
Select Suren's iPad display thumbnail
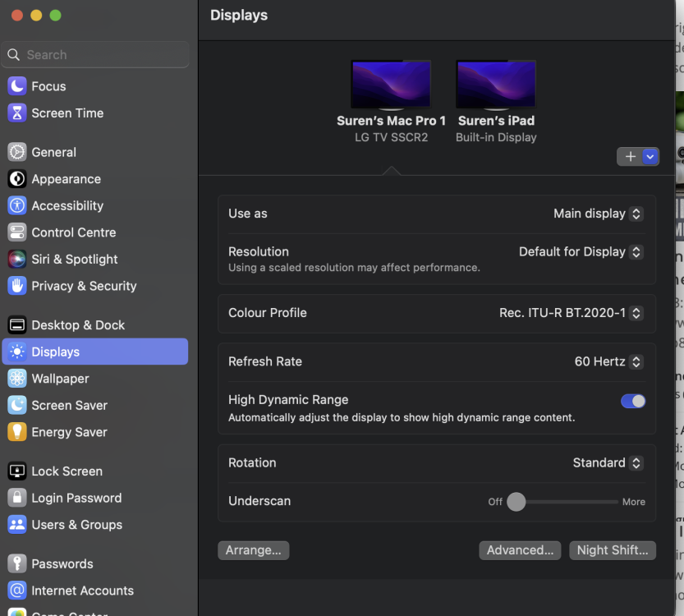[496, 85]
